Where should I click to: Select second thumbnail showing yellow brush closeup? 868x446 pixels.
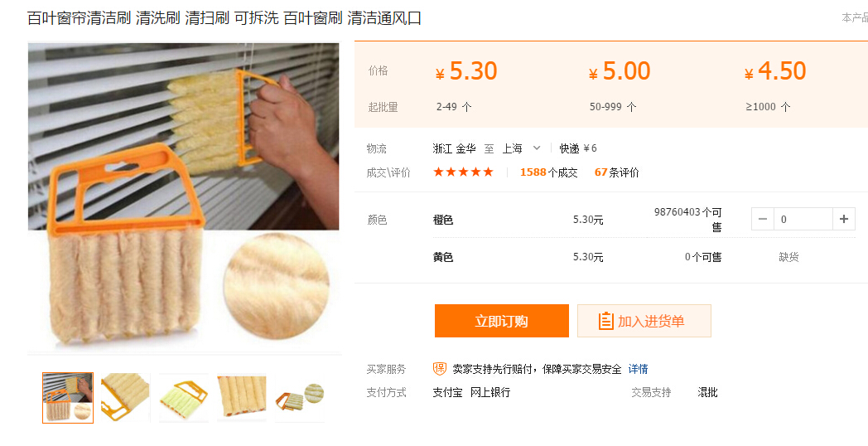(126, 398)
